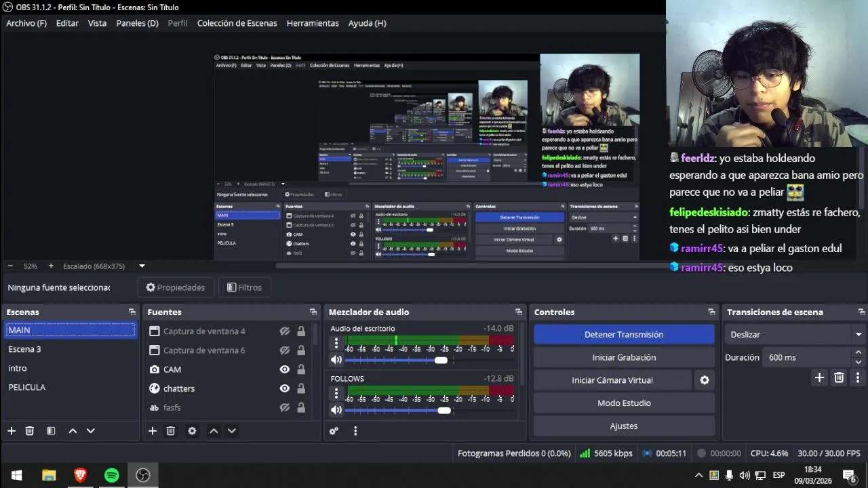
Task: Expand Windows system tray hidden icons
Action: 698,475
